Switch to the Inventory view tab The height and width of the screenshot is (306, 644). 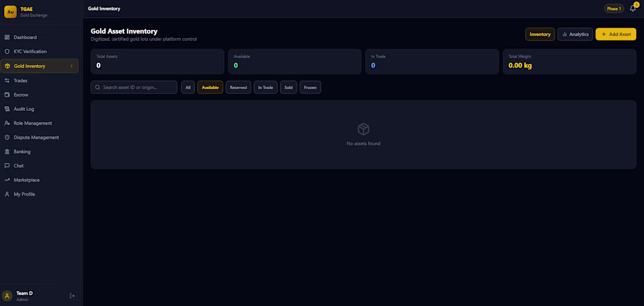pos(540,35)
